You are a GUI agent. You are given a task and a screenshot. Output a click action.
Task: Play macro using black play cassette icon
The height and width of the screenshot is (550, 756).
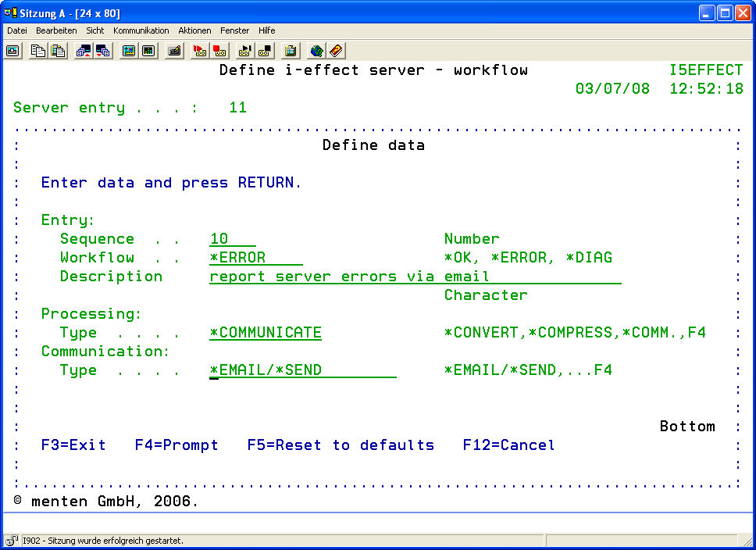(244, 51)
